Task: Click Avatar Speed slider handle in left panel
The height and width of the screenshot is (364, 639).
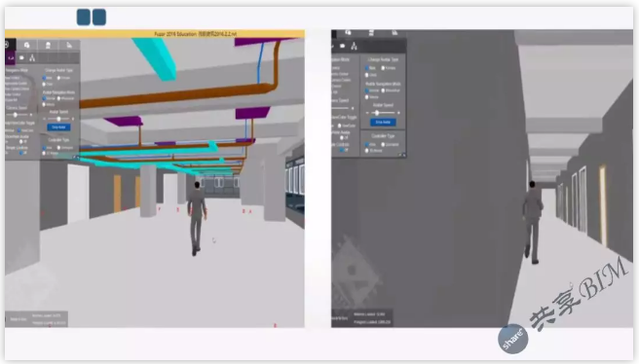Action: coord(58,119)
